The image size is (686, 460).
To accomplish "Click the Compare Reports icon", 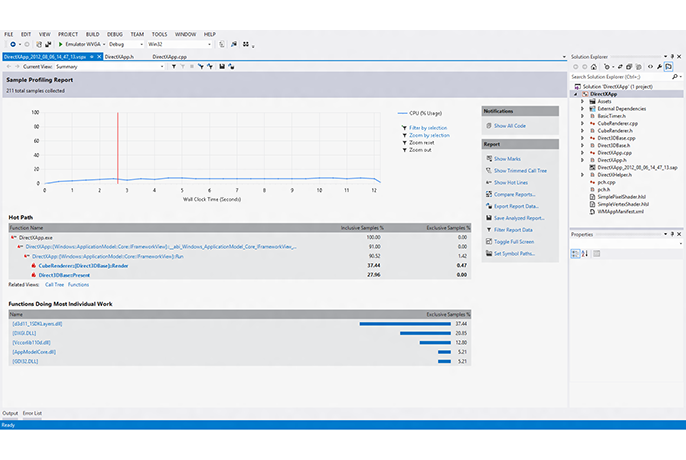I will pyautogui.click(x=489, y=194).
